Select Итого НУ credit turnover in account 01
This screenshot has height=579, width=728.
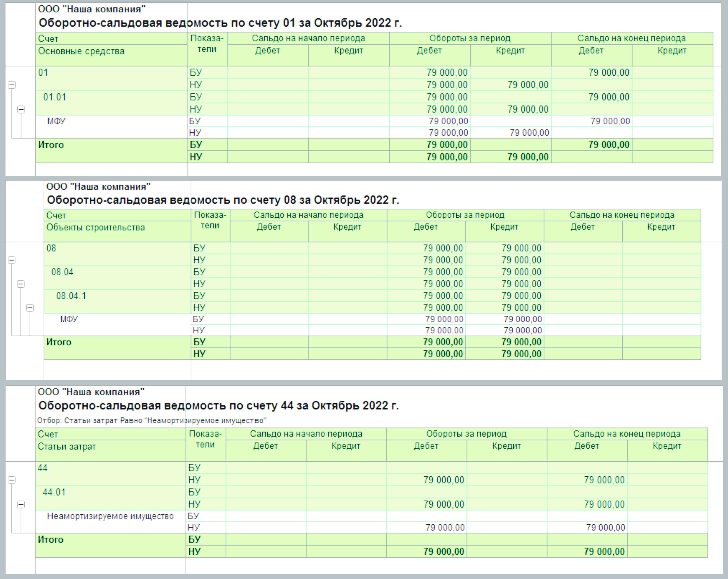pyautogui.click(x=511, y=157)
